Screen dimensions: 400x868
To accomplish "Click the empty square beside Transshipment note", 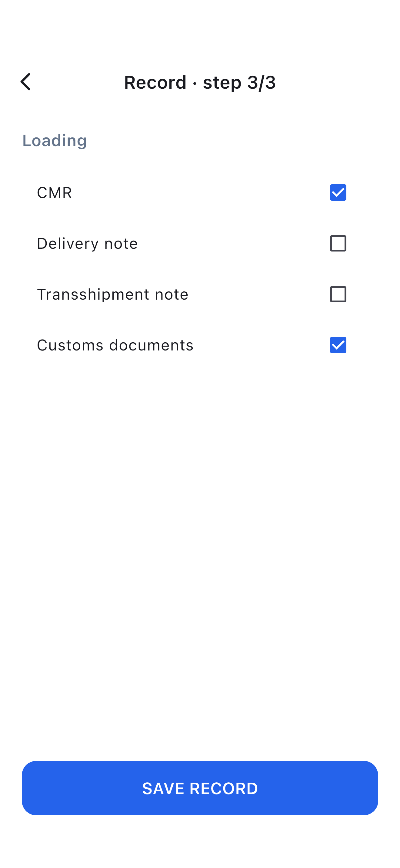I will click(338, 294).
